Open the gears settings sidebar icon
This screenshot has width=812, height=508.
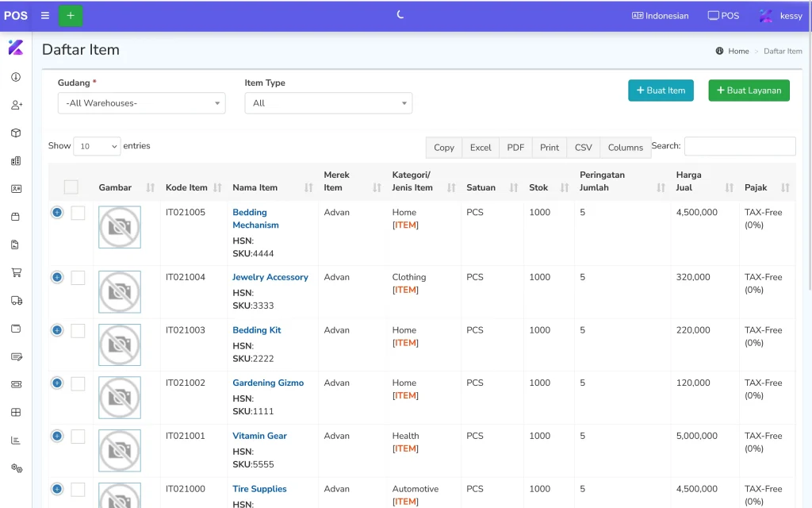click(16, 468)
